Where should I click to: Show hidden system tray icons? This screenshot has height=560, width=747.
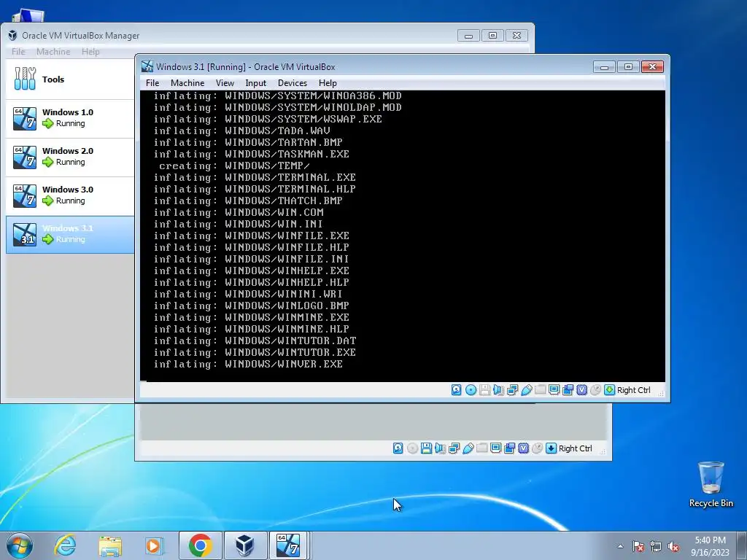click(x=620, y=546)
